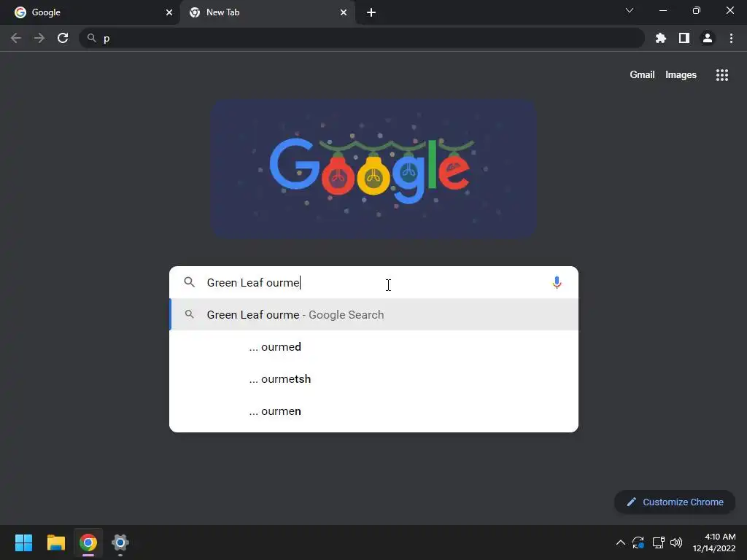Open File Explorer from the taskbar
Viewport: 747px width, 560px height.
[x=55, y=542]
